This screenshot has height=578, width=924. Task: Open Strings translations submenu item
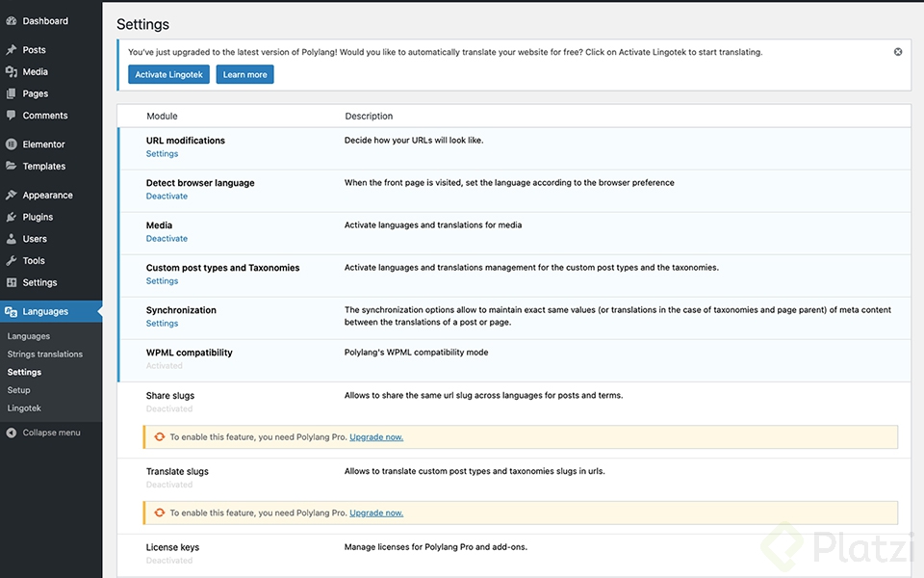coord(45,354)
